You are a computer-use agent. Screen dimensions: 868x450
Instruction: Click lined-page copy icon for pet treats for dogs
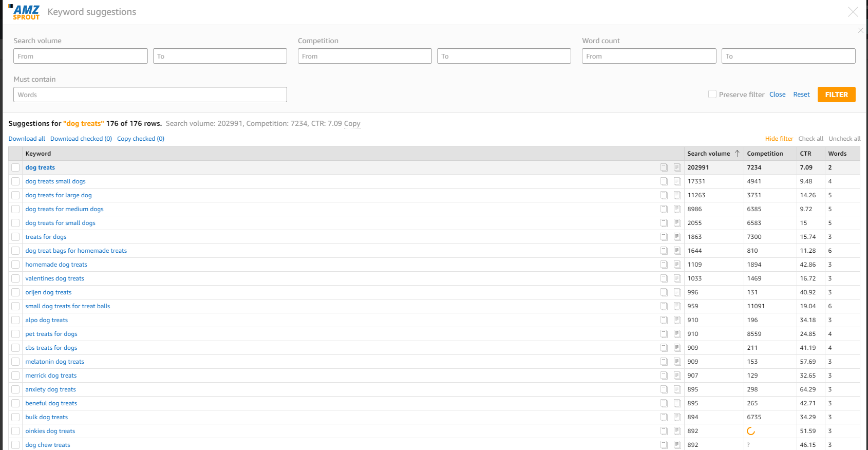pos(677,334)
